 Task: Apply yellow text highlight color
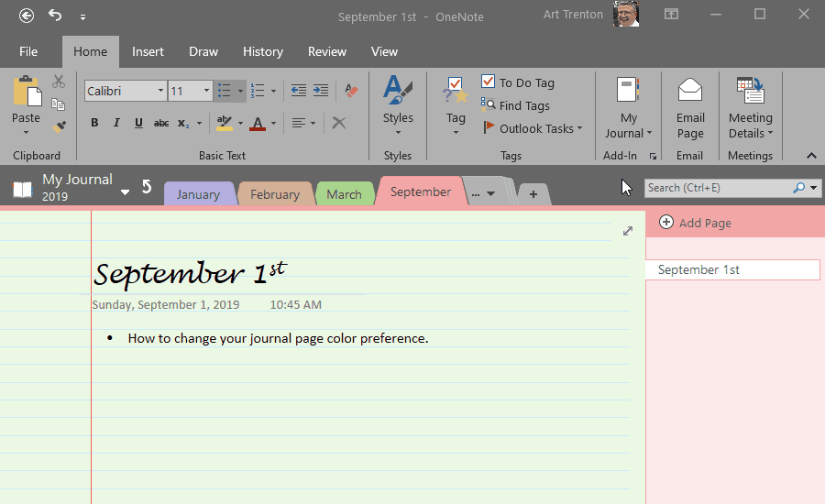(225, 123)
